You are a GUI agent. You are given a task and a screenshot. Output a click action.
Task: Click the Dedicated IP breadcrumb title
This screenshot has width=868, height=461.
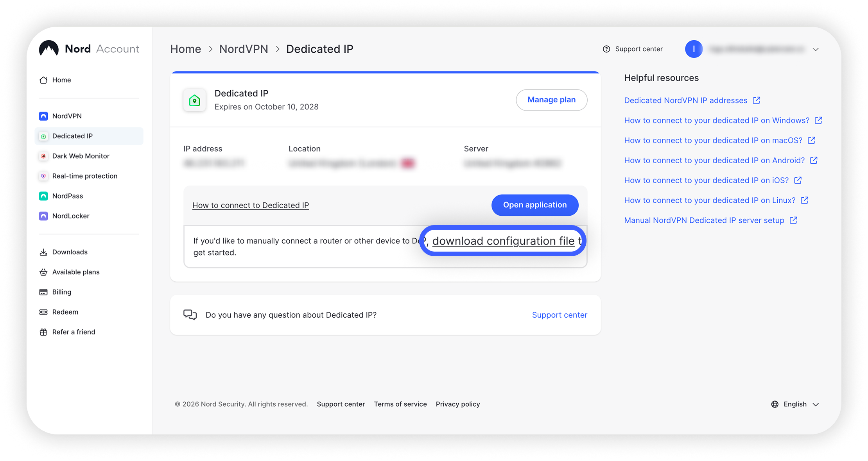(x=320, y=49)
